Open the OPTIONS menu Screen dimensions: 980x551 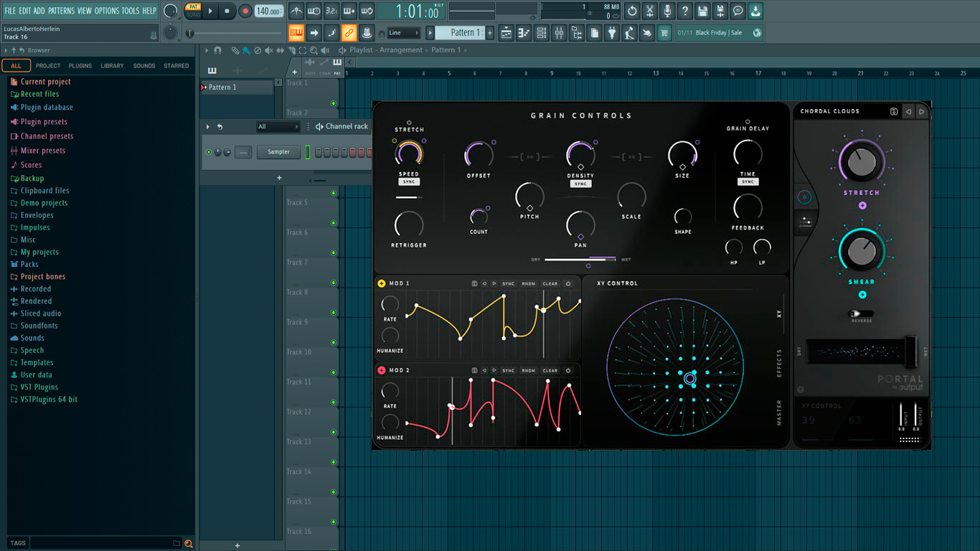(107, 11)
